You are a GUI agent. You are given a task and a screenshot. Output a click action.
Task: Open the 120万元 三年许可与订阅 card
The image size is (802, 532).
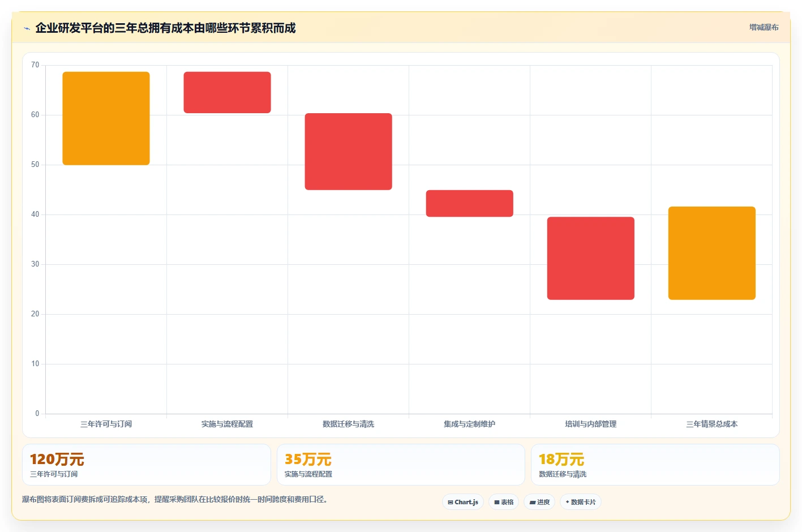coord(147,465)
